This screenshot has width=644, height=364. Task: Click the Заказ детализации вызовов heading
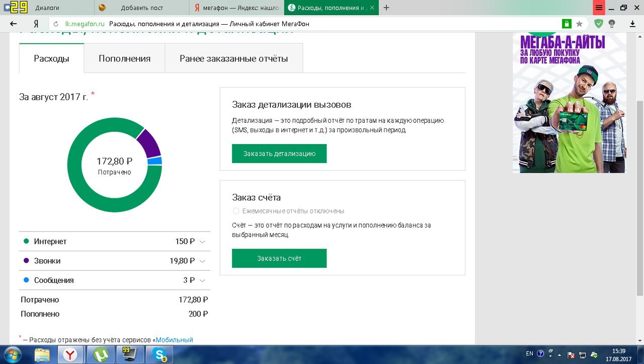click(x=292, y=105)
